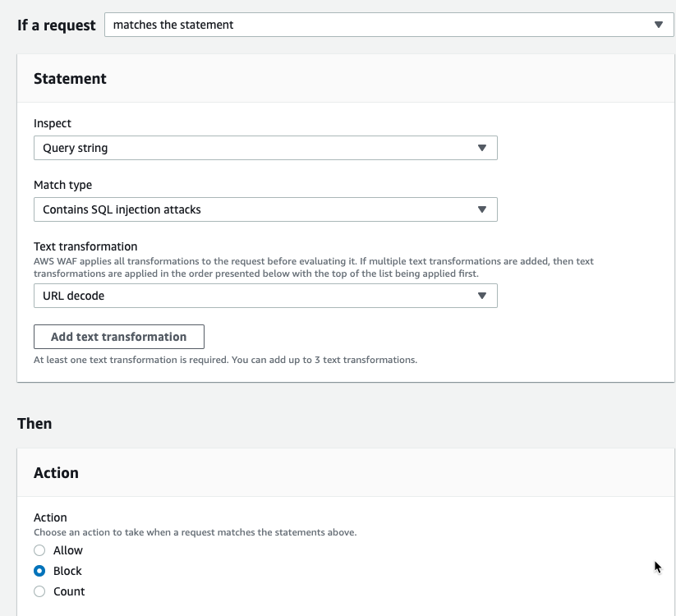
Task: Expand the Match type dropdown
Action: click(x=265, y=209)
